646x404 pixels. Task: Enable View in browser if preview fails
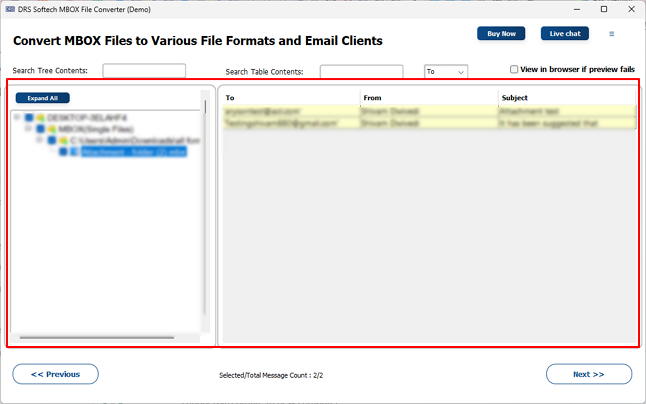click(x=514, y=69)
